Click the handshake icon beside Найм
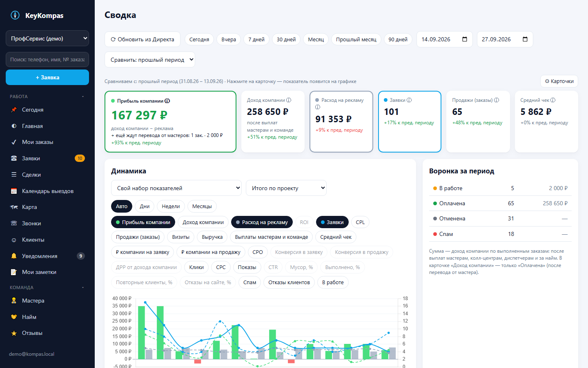The image size is (588, 368). 14,317
